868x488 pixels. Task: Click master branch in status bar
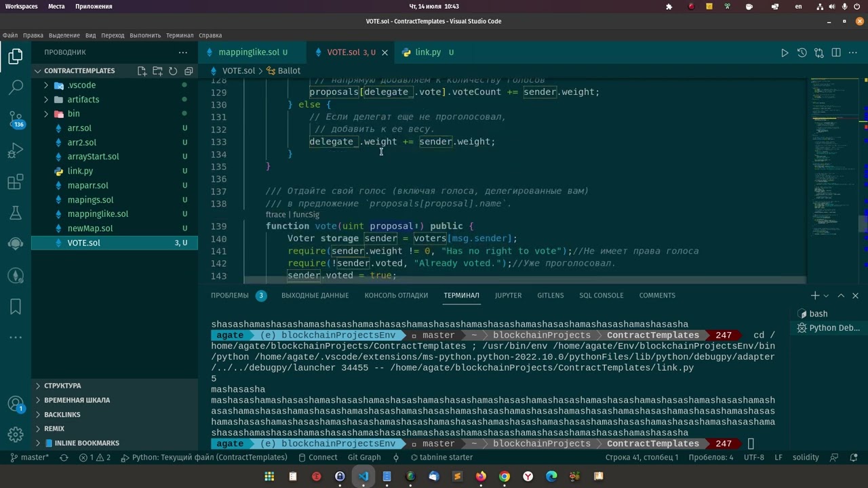click(x=28, y=457)
